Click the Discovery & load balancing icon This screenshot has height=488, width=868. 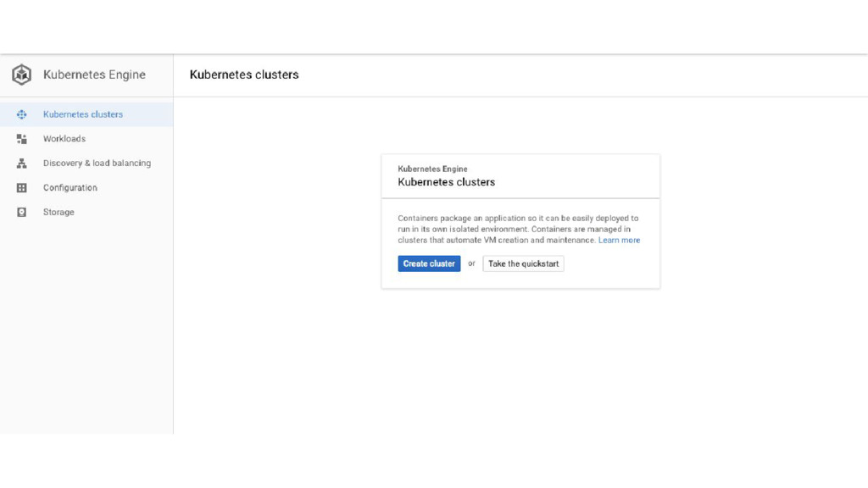coord(21,164)
